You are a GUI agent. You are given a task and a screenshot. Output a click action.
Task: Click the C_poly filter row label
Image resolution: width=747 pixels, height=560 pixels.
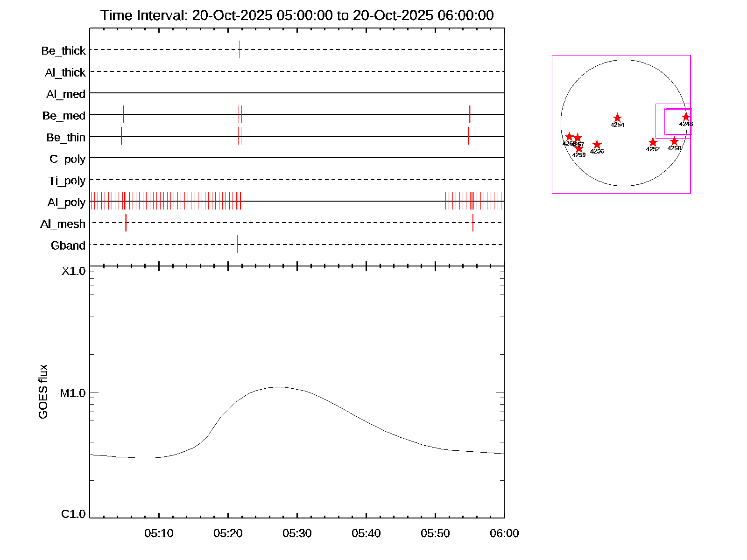pyautogui.click(x=67, y=159)
